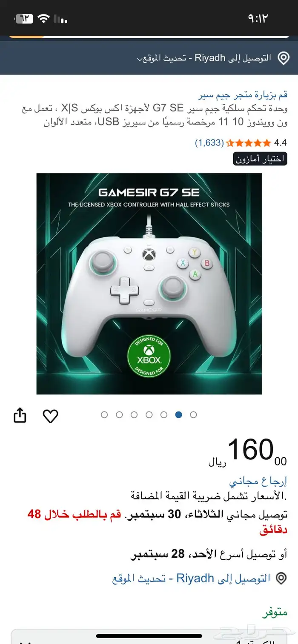This screenshot has height=644, width=298.
Task: Tap the Wi-Fi status icon
Action: (43, 18)
